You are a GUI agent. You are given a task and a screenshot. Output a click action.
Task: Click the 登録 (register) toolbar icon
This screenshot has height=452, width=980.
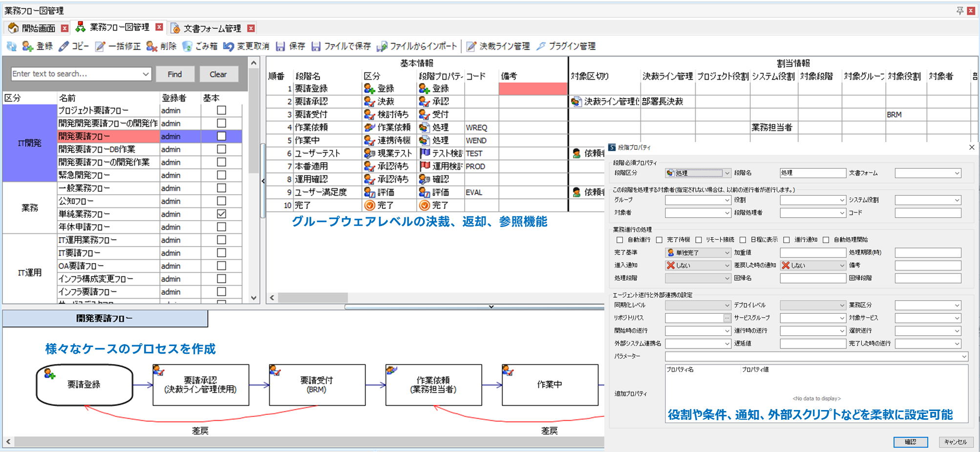[28, 46]
